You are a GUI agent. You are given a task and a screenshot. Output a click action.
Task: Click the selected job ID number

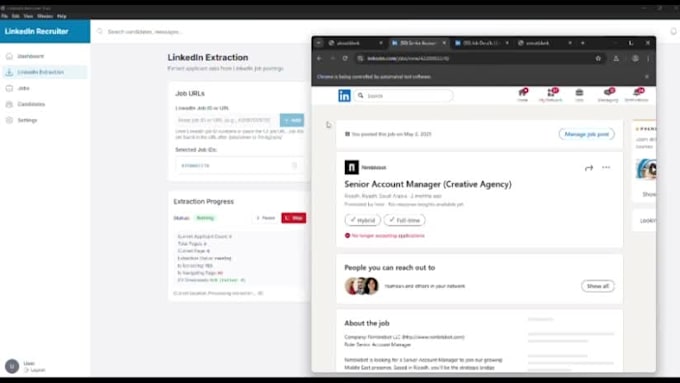coord(195,166)
